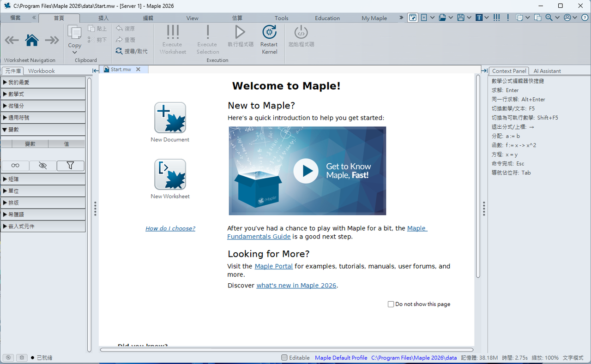591x364 pixels.
Task: Toggle the crossed-eye hide variables button
Action: click(x=43, y=166)
